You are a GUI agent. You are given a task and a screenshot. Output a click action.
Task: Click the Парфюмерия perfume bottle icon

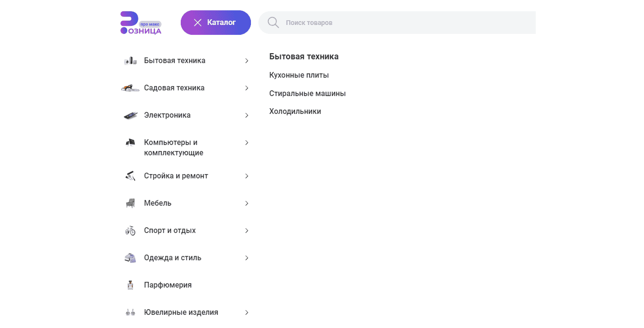pyautogui.click(x=130, y=285)
